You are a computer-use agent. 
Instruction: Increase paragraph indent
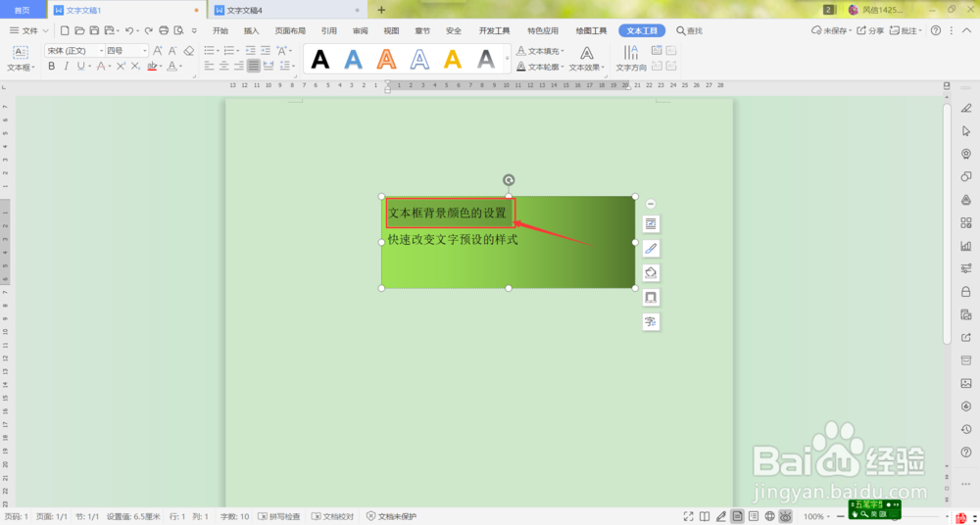(x=265, y=51)
